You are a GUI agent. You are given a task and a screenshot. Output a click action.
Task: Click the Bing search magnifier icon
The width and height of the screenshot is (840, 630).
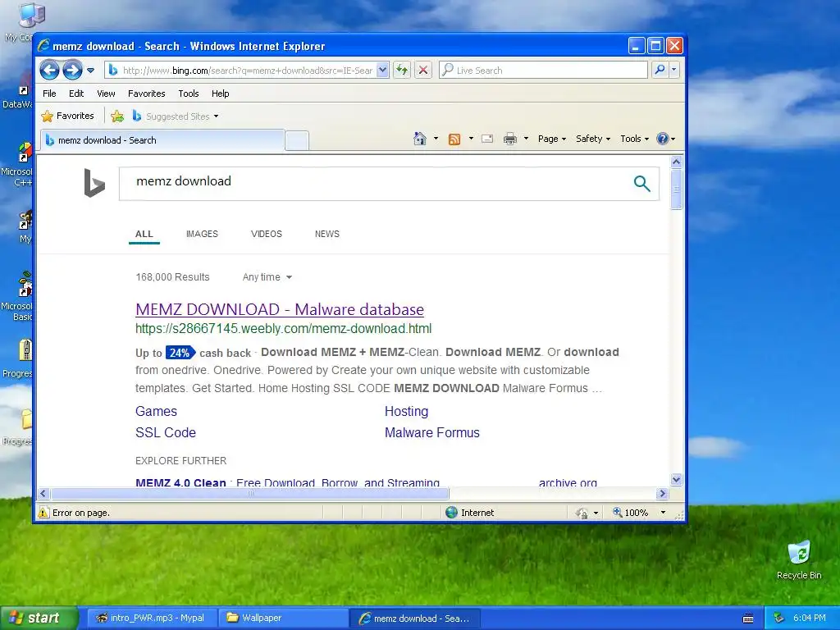(641, 183)
